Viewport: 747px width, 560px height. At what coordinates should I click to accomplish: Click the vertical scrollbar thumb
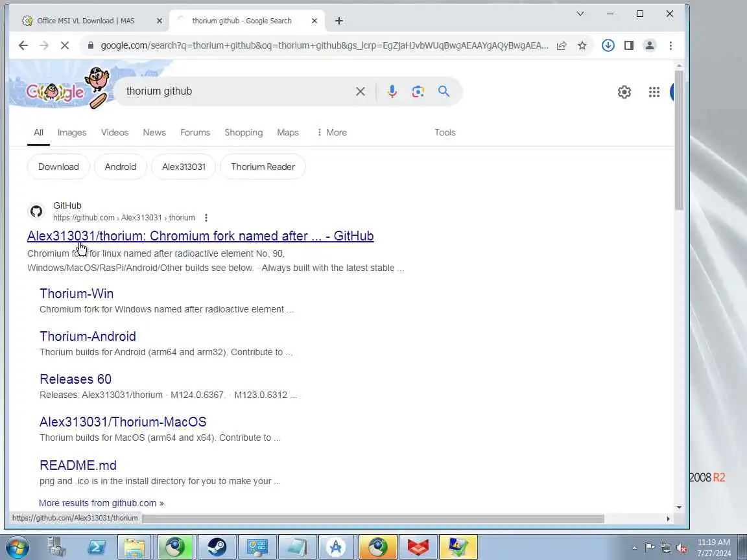coord(679,140)
